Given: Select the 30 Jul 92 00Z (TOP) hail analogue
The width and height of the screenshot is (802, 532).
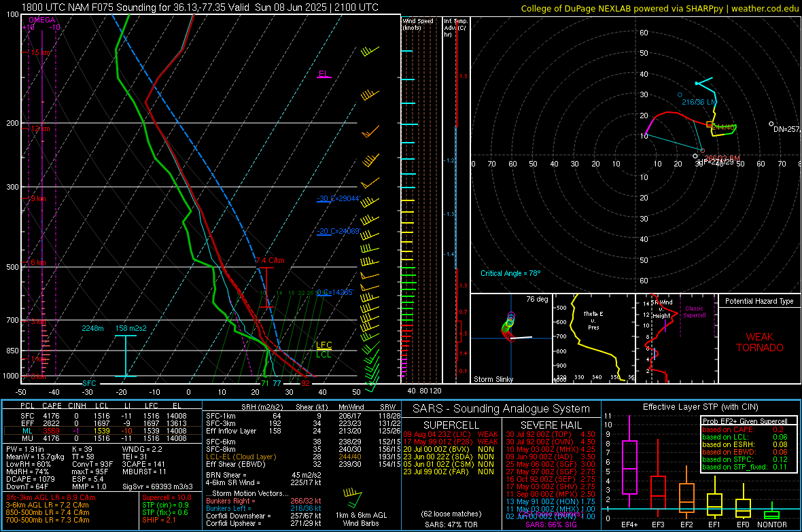Looking at the screenshot, I should [551, 434].
